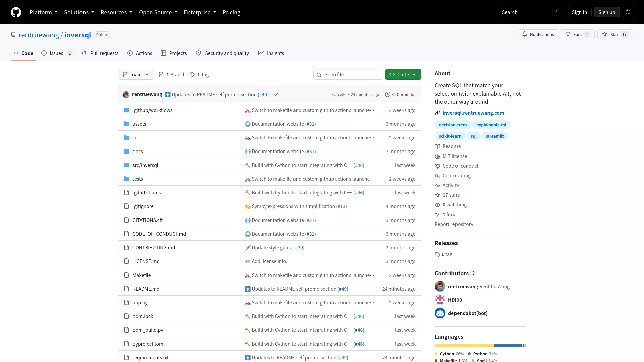Expand the Resources menu

pyautogui.click(x=116, y=12)
